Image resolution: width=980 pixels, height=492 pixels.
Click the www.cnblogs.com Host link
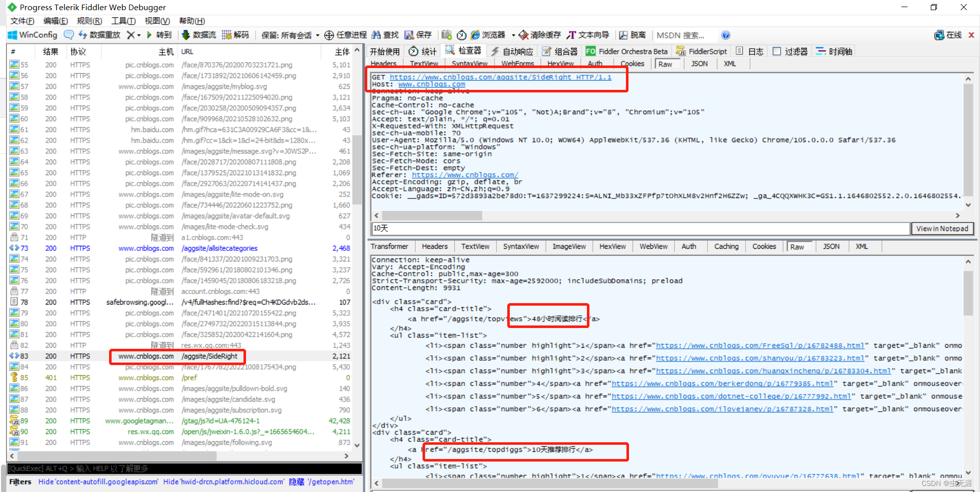(432, 84)
